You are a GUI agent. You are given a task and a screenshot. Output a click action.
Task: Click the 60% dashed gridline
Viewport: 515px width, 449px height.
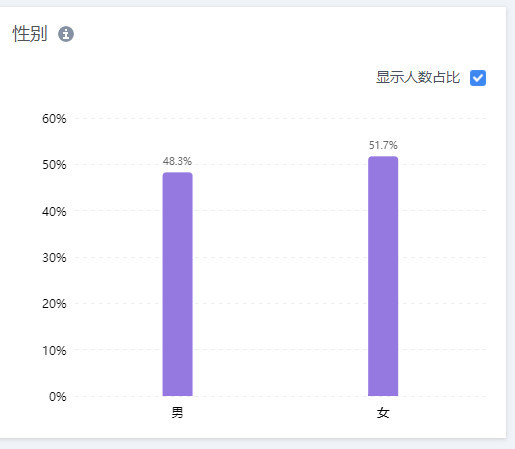280,118
